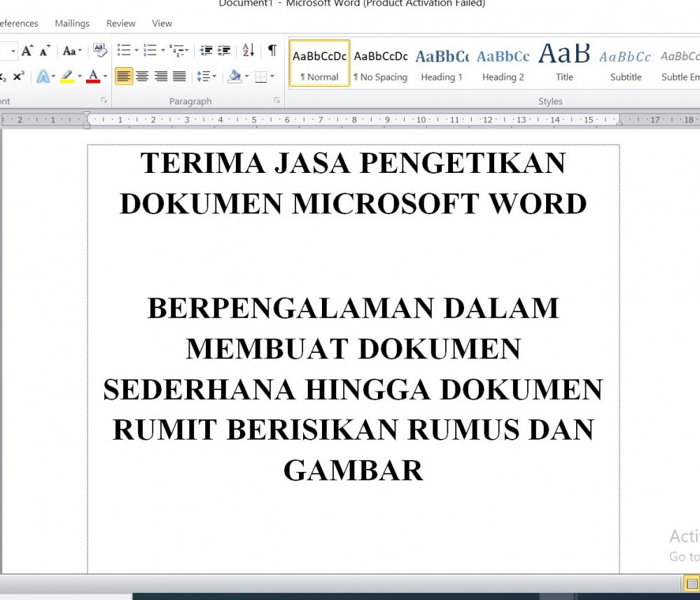Expand the Numbering library arrow
This screenshot has height=600, width=700.
162,50
